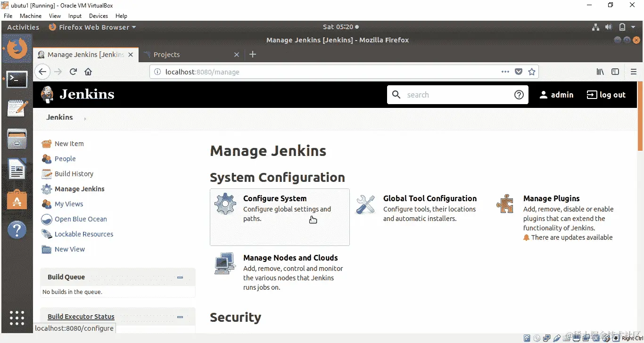
Task: Click the New View folder icon
Action: 46,249
